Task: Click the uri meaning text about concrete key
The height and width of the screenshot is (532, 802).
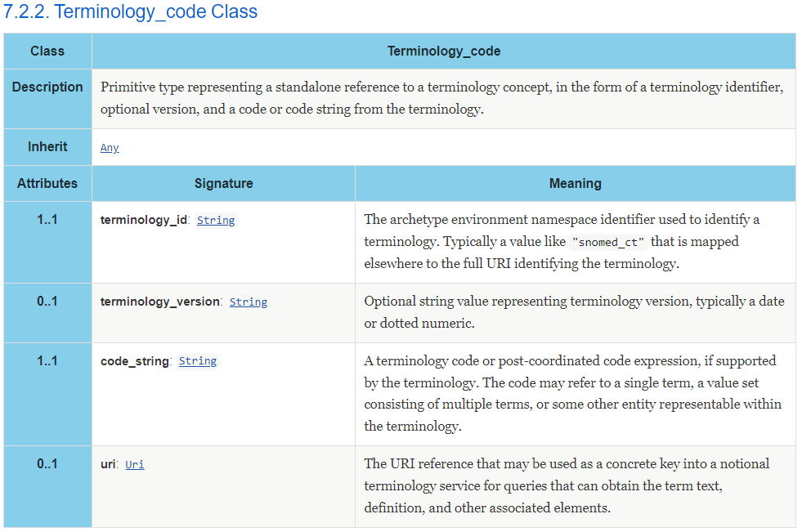Action: [x=567, y=486]
